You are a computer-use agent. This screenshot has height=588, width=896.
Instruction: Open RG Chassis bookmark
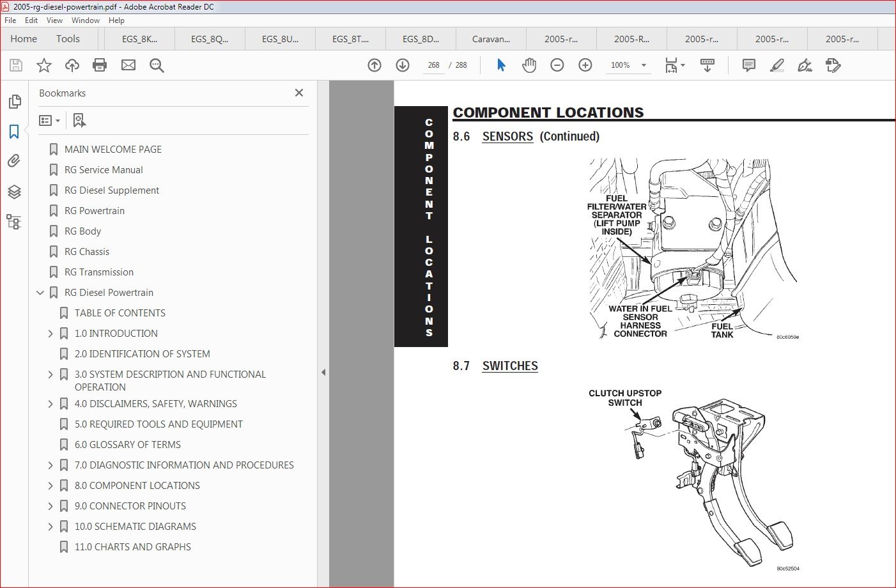tap(87, 252)
